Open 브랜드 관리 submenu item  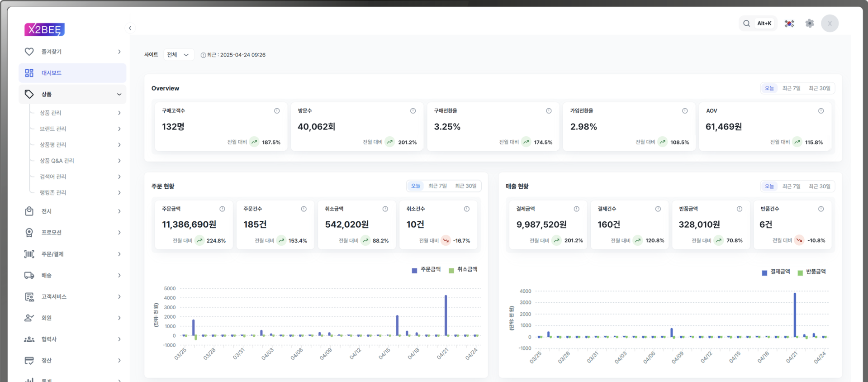[x=53, y=129]
